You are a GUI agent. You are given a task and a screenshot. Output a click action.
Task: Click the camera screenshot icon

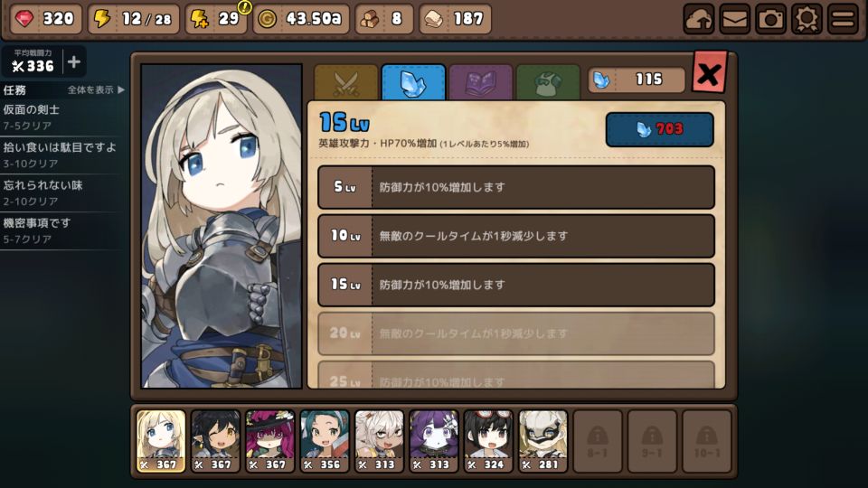point(770,19)
